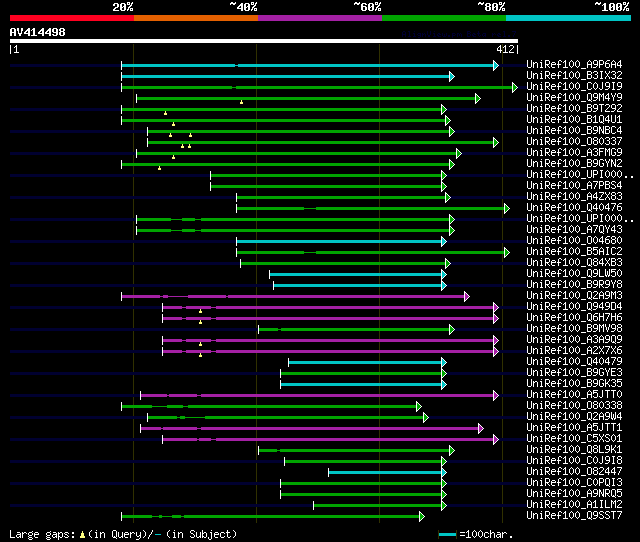Open hit UniRef100_B1Q4U1

[x=574, y=120]
